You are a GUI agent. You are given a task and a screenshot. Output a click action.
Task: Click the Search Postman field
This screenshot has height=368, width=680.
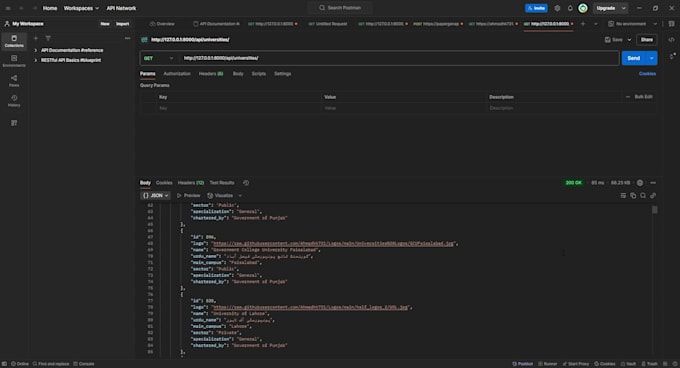[x=340, y=8]
